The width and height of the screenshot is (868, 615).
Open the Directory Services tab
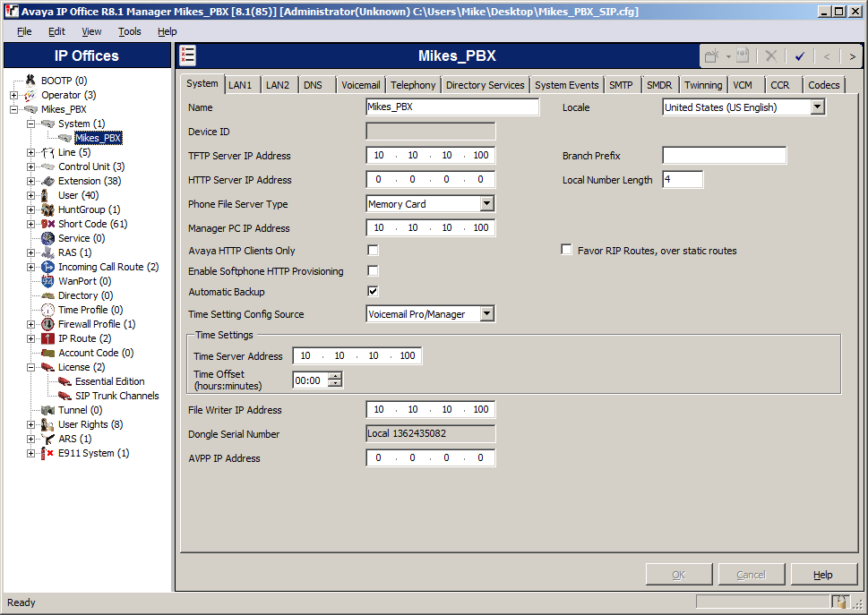(x=485, y=85)
